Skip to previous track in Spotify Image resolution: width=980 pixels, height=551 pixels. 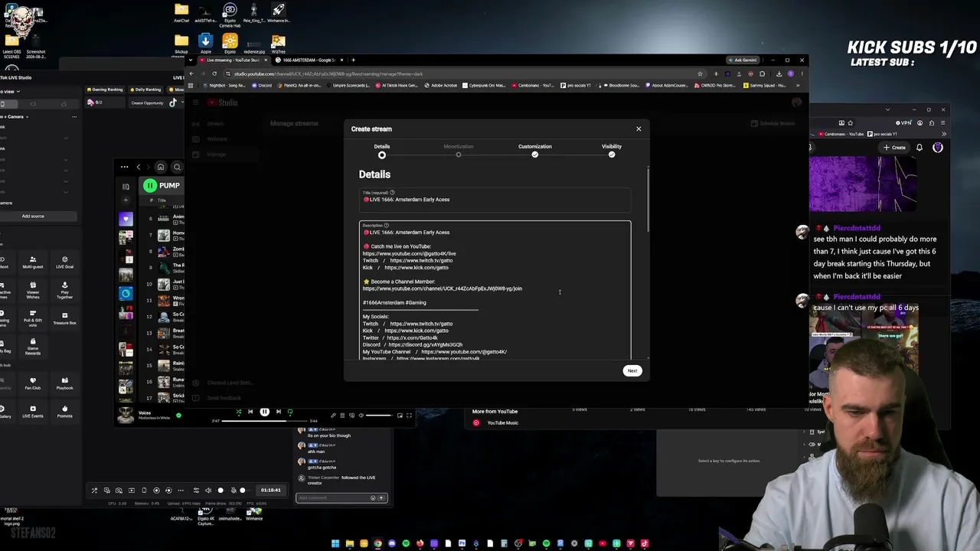(250, 412)
